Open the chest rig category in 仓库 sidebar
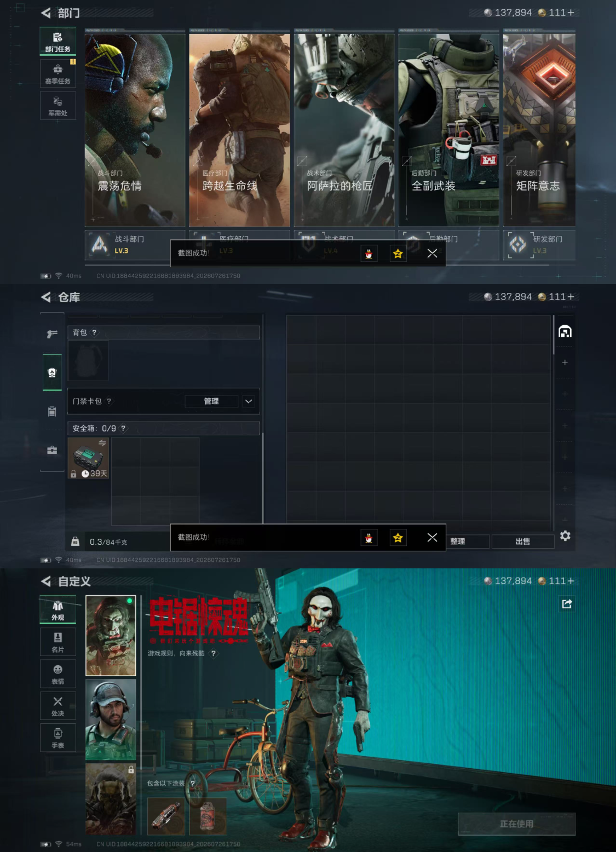This screenshot has height=852, width=616. pos(52,411)
